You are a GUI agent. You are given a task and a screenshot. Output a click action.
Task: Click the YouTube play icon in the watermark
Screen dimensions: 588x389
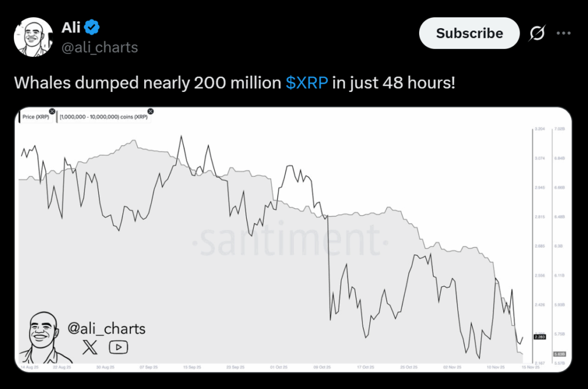[x=118, y=347]
